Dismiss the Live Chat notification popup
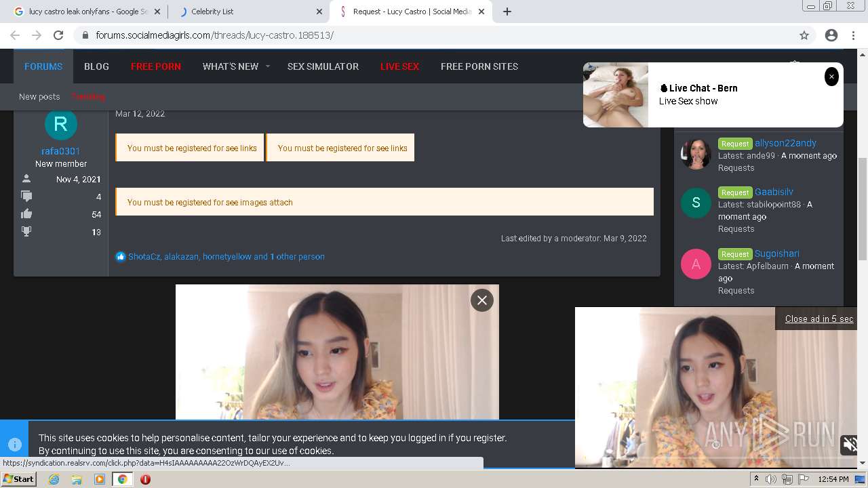The image size is (868, 488). coord(831,77)
